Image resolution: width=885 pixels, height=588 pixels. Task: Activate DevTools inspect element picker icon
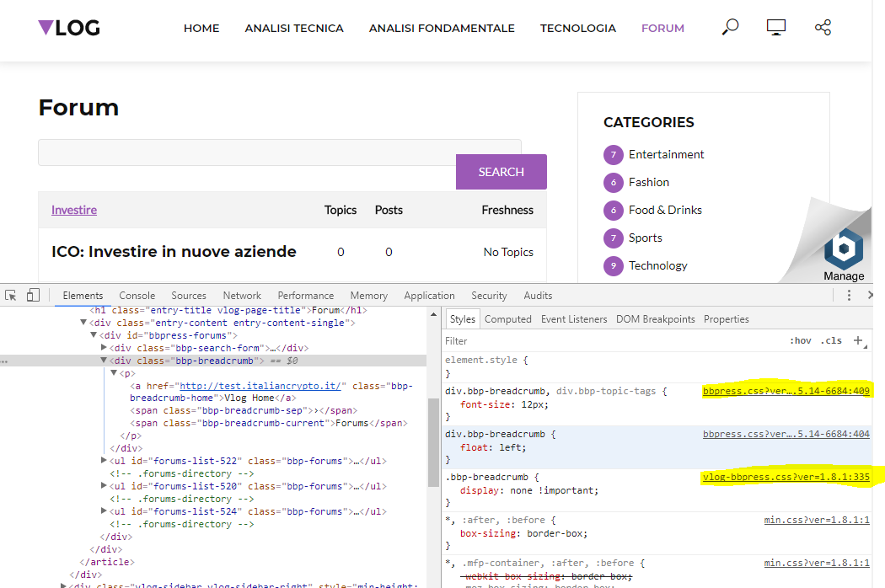[x=11, y=295]
